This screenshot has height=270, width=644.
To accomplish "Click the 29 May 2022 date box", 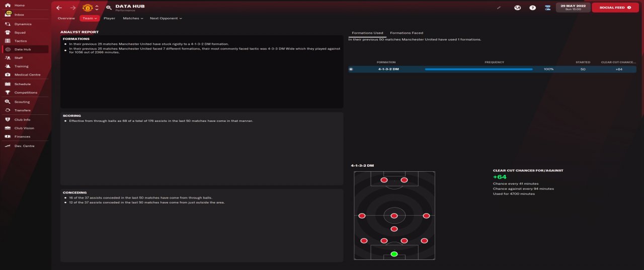I will (573, 8).
